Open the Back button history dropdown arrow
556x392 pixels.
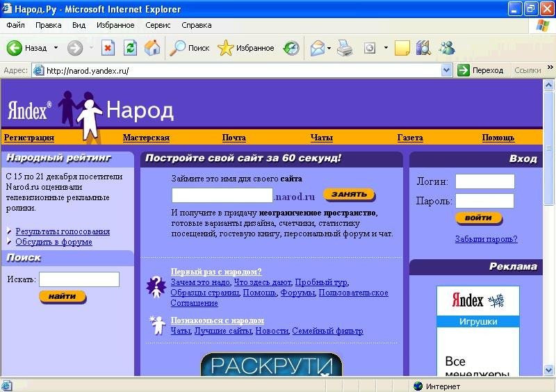pos(56,47)
